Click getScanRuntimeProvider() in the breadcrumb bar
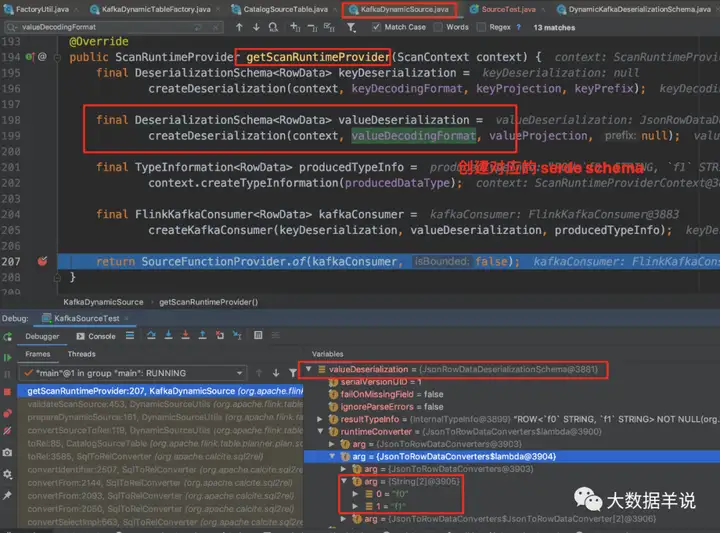This screenshot has height=533, width=720. 208,301
